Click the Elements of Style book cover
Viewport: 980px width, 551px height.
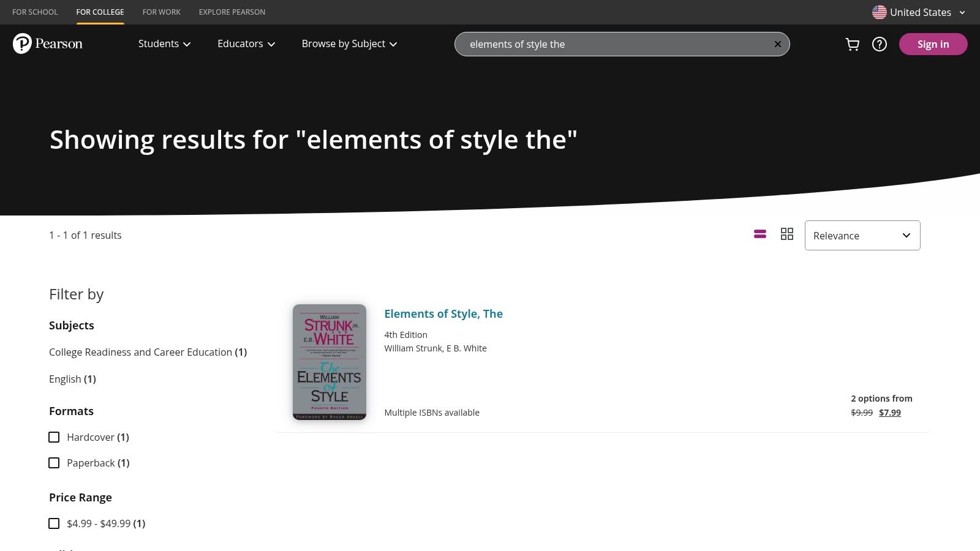(330, 362)
